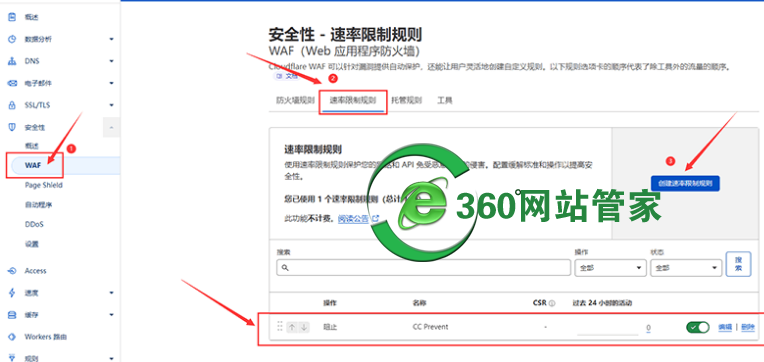The height and width of the screenshot is (362, 764).
Task: Click the CC Prevent rule name
Action: pos(430,326)
